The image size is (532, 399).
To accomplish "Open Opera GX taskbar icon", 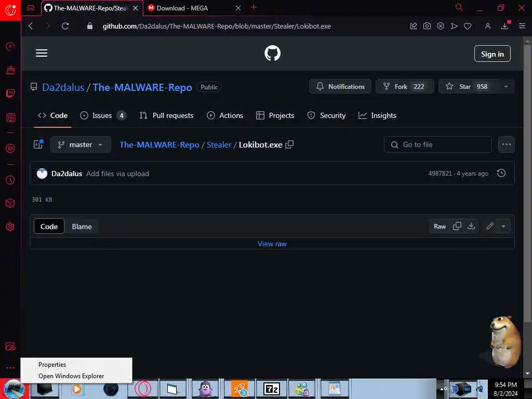I will click(143, 389).
